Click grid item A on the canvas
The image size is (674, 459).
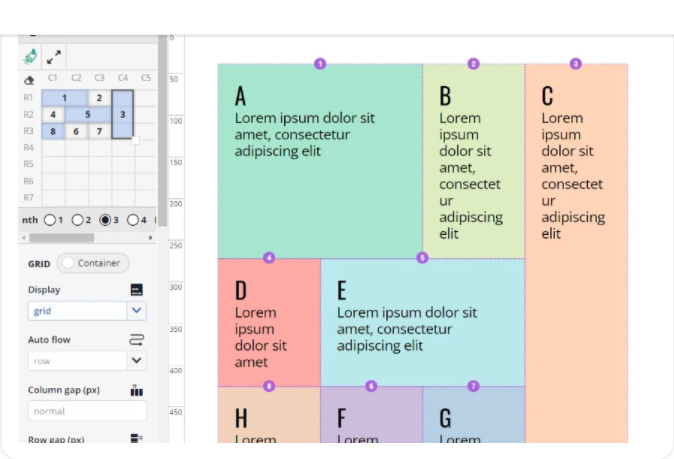click(320, 160)
